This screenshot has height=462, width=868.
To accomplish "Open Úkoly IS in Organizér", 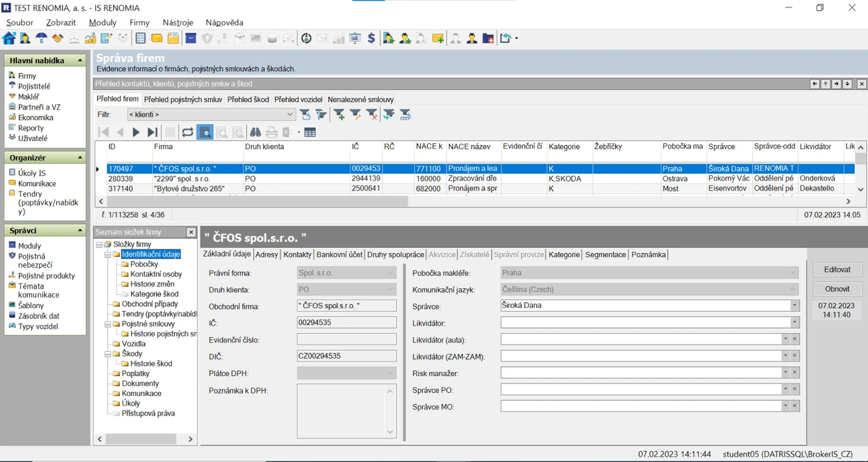I will pos(32,173).
